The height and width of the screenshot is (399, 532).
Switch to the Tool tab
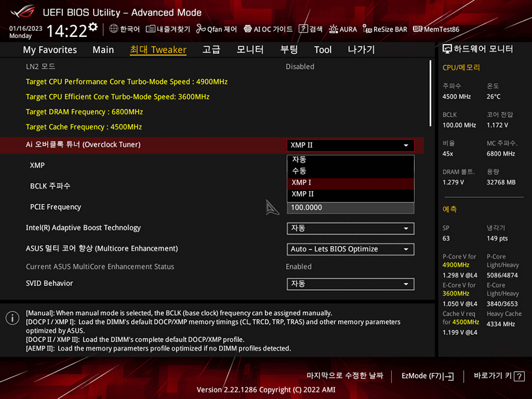pyautogui.click(x=323, y=50)
